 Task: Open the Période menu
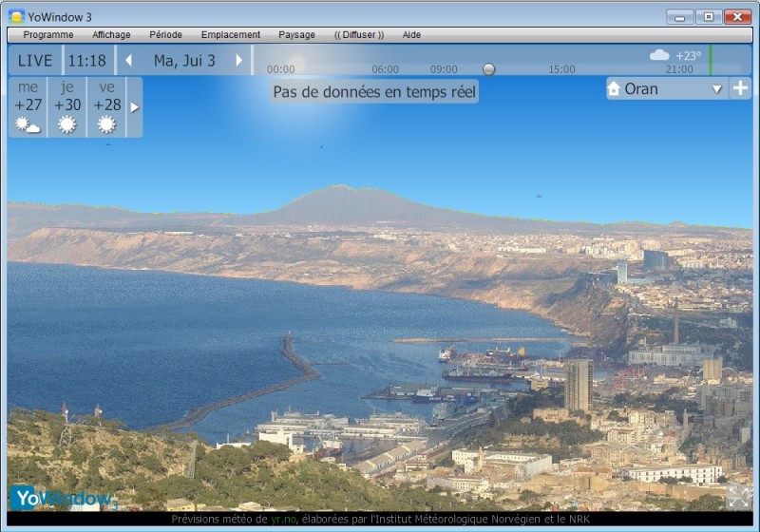(165, 35)
